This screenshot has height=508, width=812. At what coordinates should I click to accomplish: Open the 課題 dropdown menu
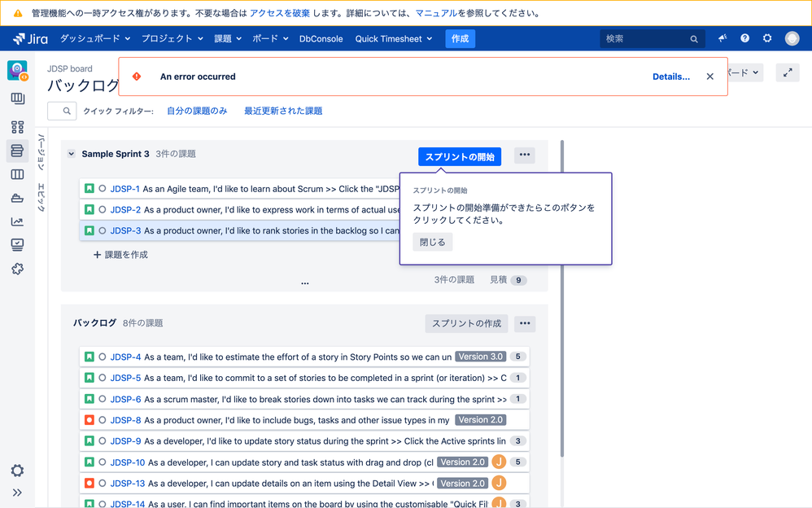(x=228, y=39)
